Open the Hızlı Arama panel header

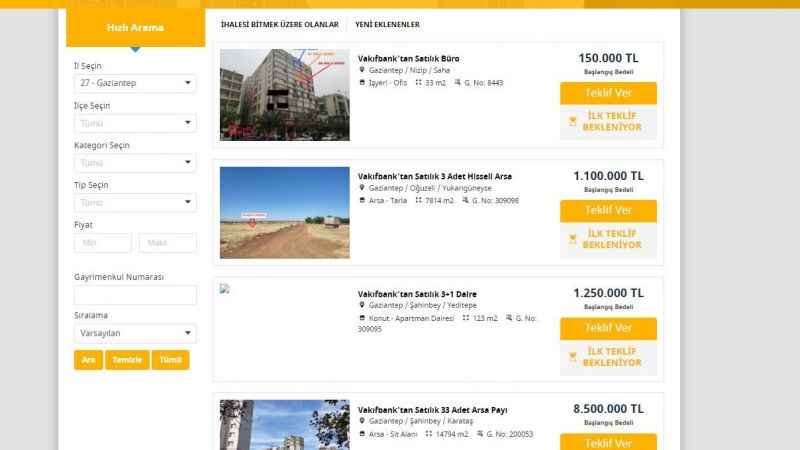point(135,28)
